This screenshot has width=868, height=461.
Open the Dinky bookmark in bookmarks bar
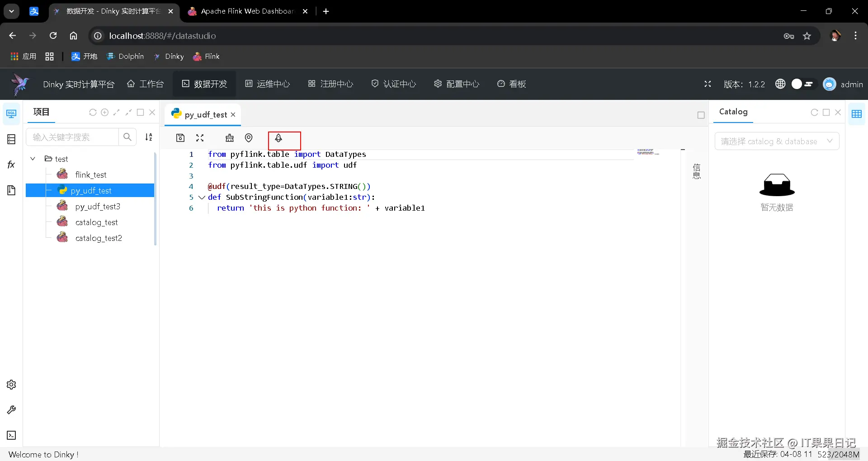[169, 56]
